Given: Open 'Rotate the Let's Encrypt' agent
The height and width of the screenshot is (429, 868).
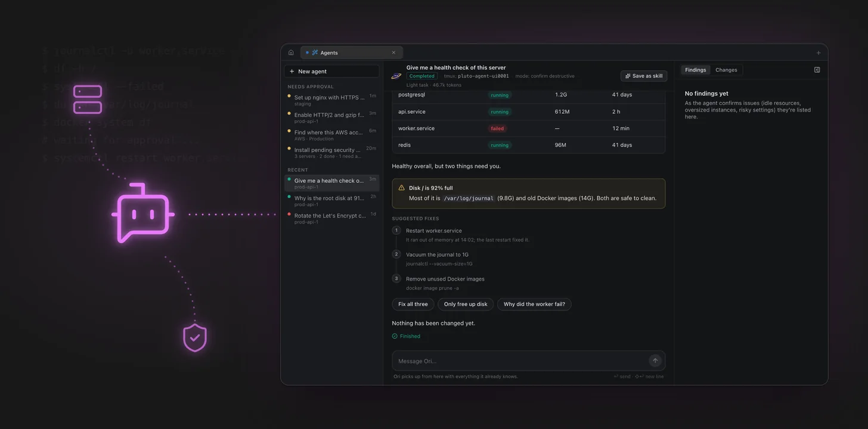Looking at the screenshot, I should pyautogui.click(x=331, y=218).
